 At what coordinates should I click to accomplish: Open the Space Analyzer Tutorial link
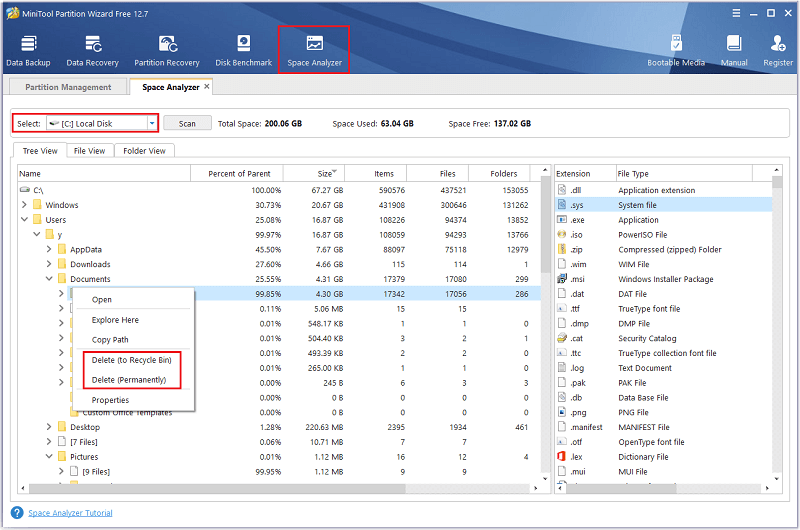(x=70, y=513)
